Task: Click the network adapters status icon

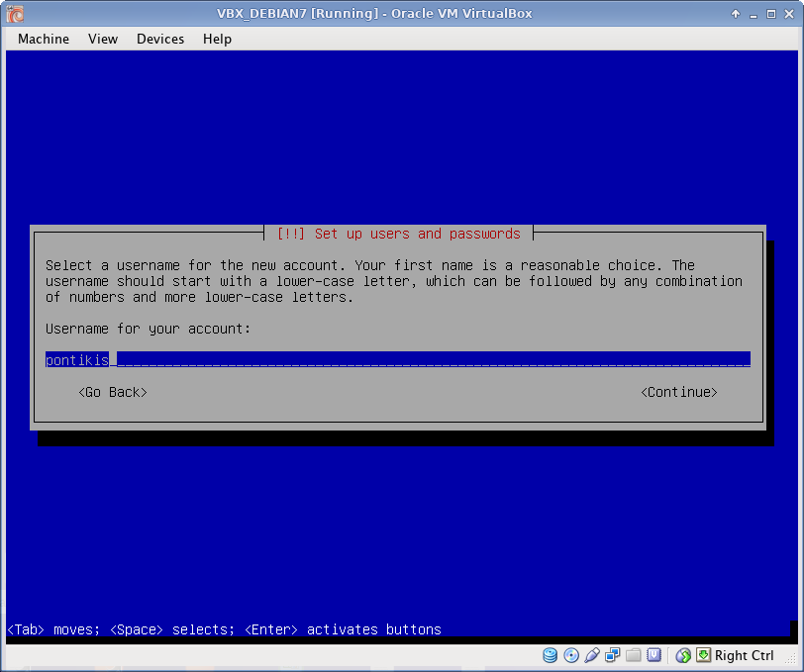Action: [x=612, y=655]
